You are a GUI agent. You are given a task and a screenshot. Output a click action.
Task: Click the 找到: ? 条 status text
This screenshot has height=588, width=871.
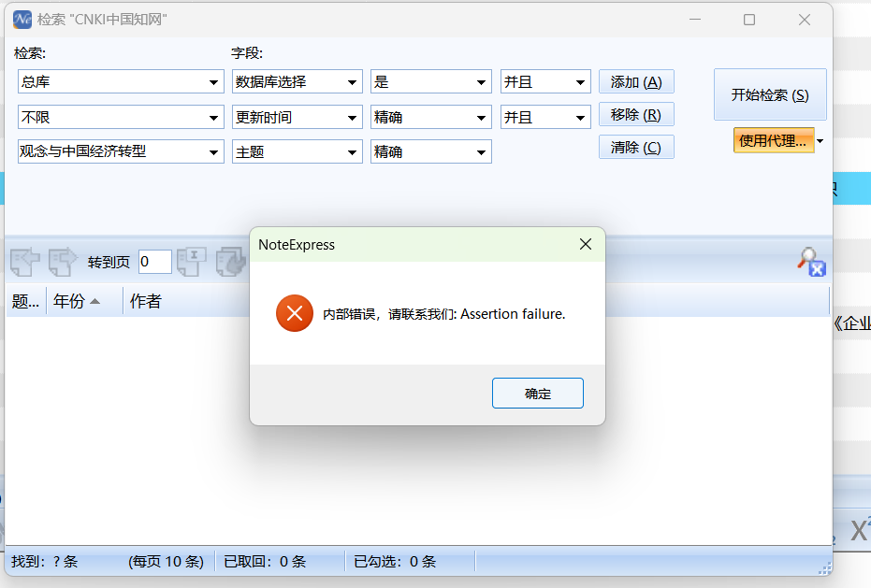[x=45, y=561]
